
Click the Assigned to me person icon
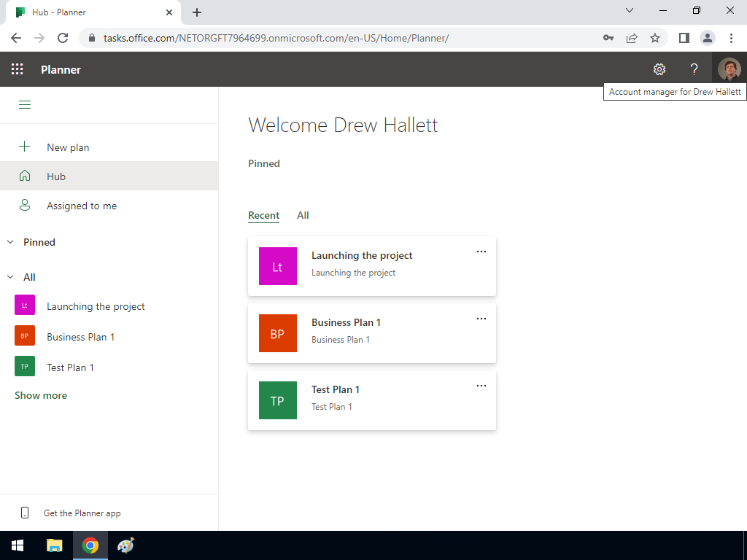(x=24, y=205)
